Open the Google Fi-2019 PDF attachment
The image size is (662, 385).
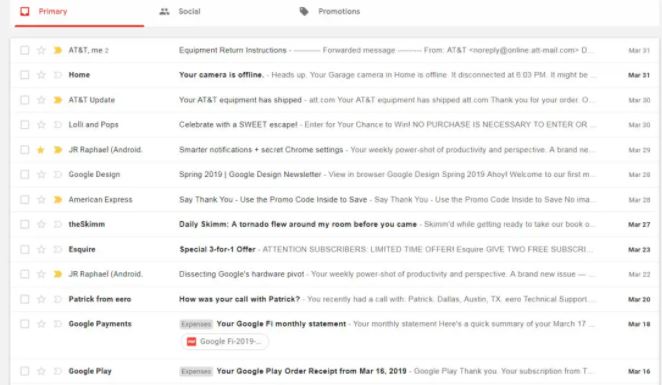point(225,342)
